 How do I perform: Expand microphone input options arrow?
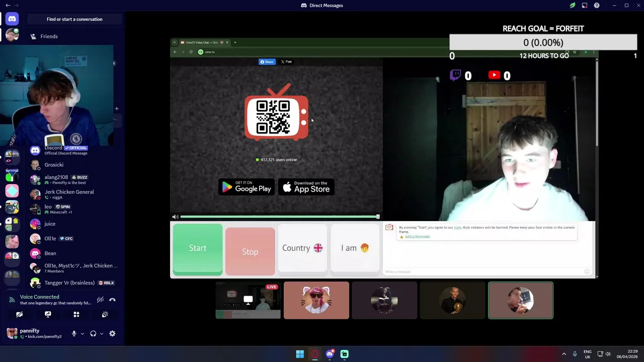(82, 333)
